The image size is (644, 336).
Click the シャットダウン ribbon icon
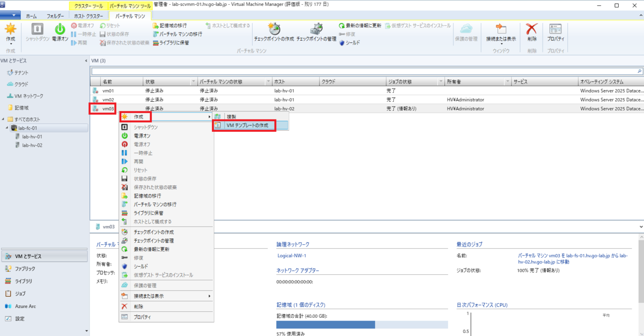point(38,32)
